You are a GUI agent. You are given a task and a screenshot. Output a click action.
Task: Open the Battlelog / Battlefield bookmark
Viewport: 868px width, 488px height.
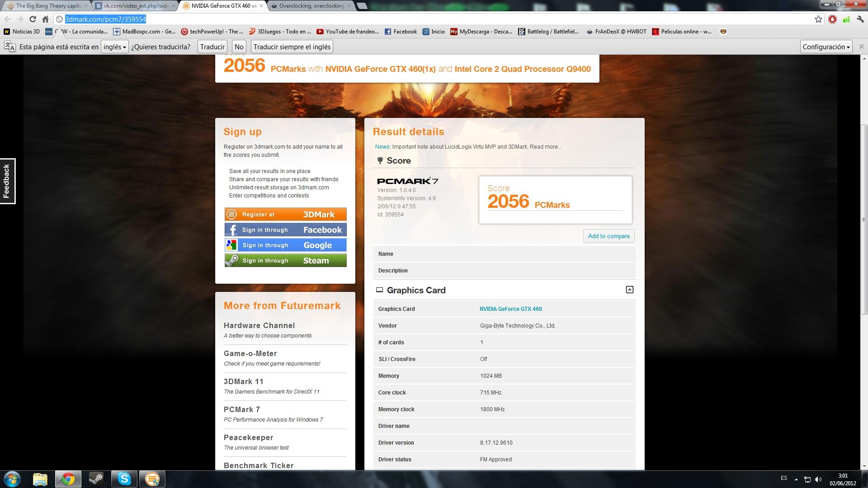pyautogui.click(x=548, y=32)
